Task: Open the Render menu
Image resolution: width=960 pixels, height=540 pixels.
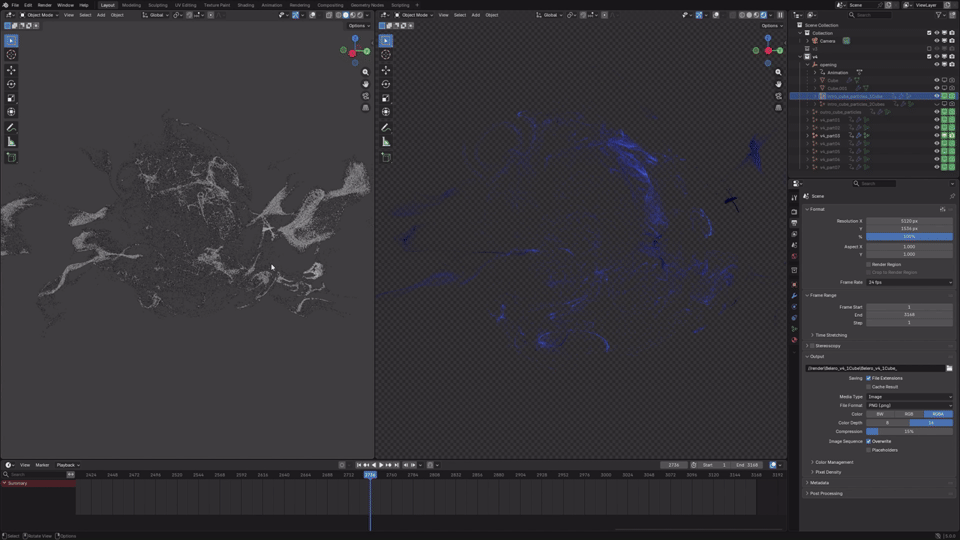Action: [x=45, y=5]
